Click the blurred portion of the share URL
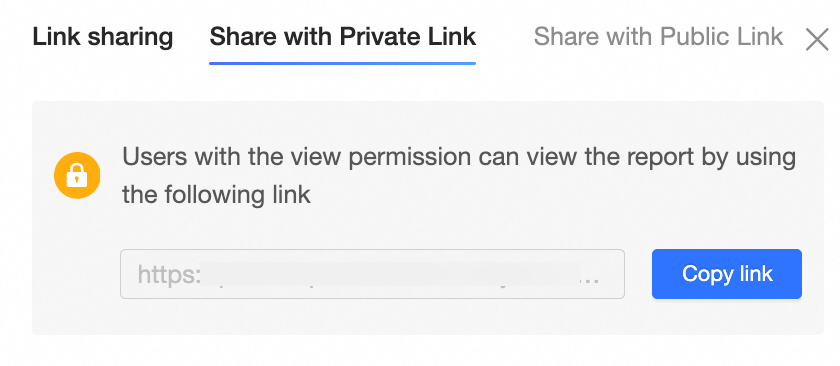This screenshot has width=840, height=366. (391, 274)
